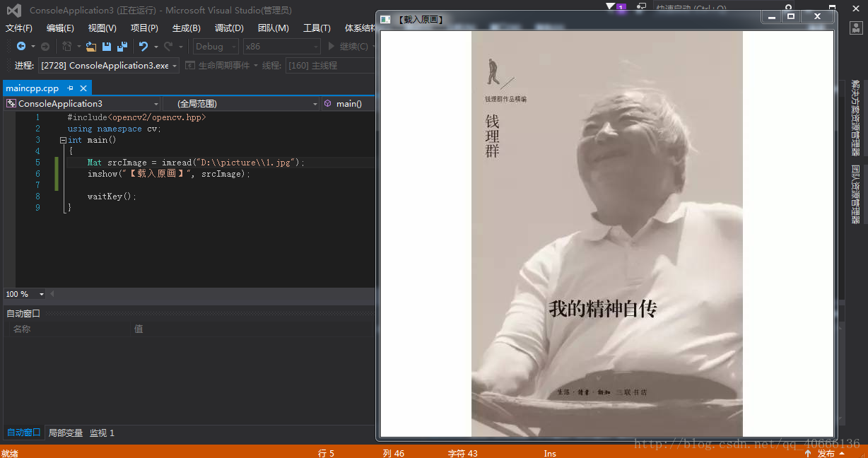Close the maincpp.cpp tab
Viewport: 868px width, 458px height.
click(x=83, y=88)
